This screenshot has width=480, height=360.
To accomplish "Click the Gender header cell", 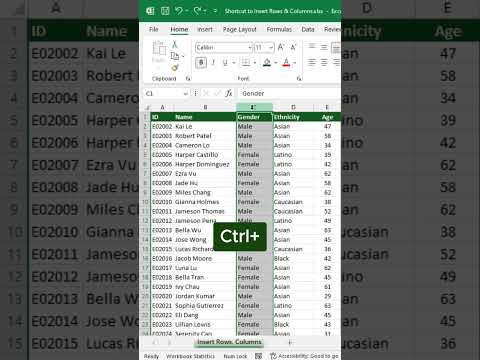I will 254,117.
